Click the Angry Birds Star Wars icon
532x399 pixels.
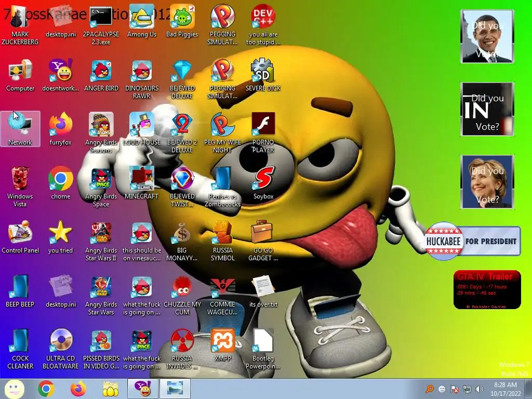101,295
